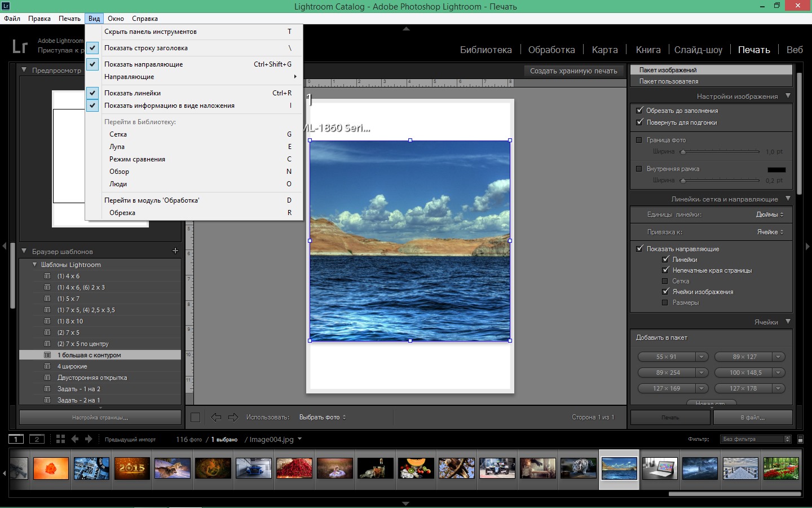
Task: Click checkmark next to Показать линейки menu item
Action: pyautogui.click(x=93, y=93)
